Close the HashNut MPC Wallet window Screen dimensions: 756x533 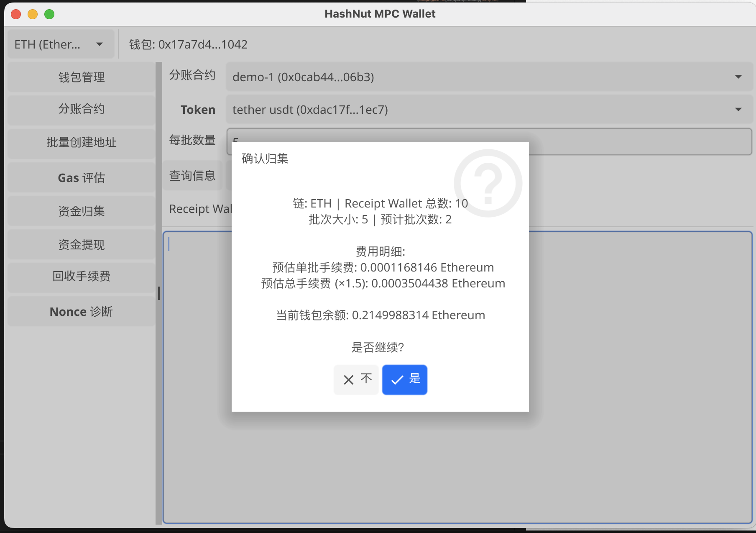pos(16,14)
